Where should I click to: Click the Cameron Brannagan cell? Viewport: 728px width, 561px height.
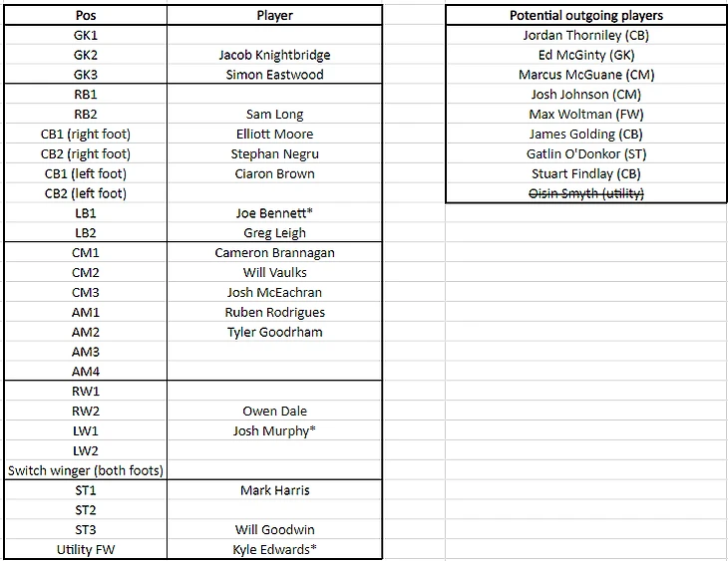pyautogui.click(x=274, y=253)
